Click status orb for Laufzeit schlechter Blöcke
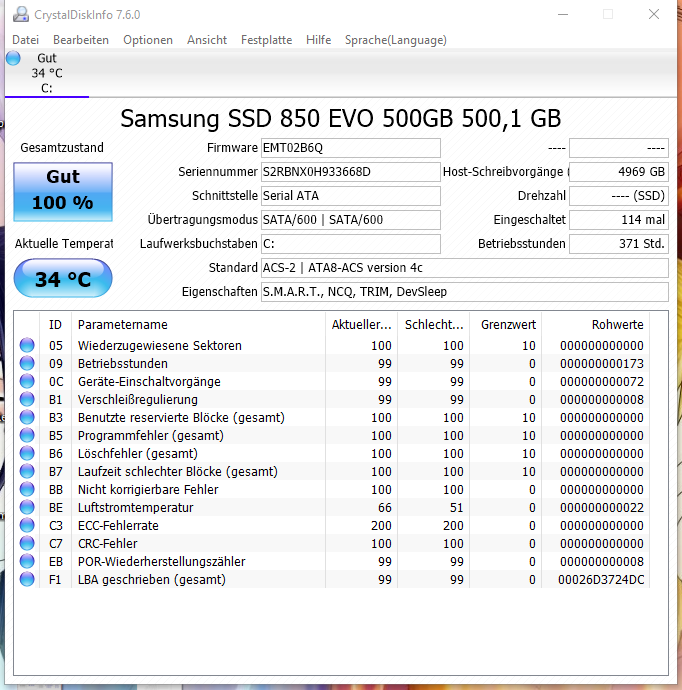Viewport: 682px width, 690px height. (27, 471)
